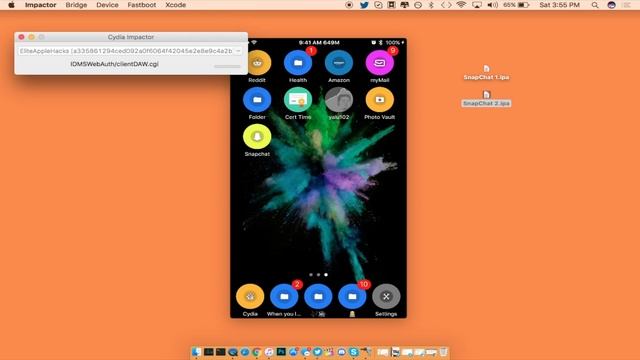This screenshot has width=640, height=360.
Task: Open the volume control menu
Action: click(x=493, y=5)
